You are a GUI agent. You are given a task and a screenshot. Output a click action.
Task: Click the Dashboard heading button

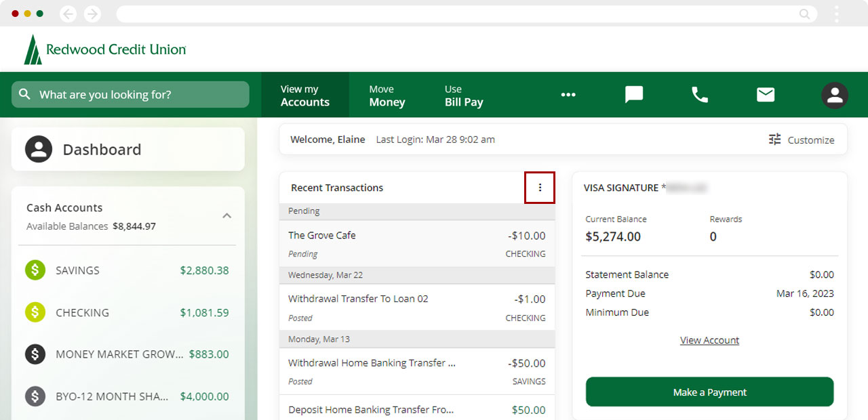click(x=128, y=149)
